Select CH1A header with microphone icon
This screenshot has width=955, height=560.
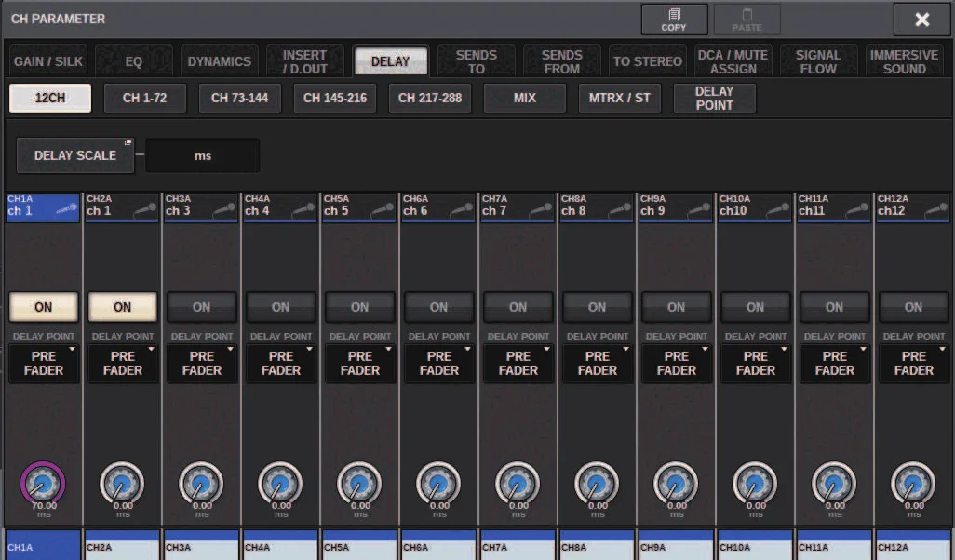click(x=43, y=207)
